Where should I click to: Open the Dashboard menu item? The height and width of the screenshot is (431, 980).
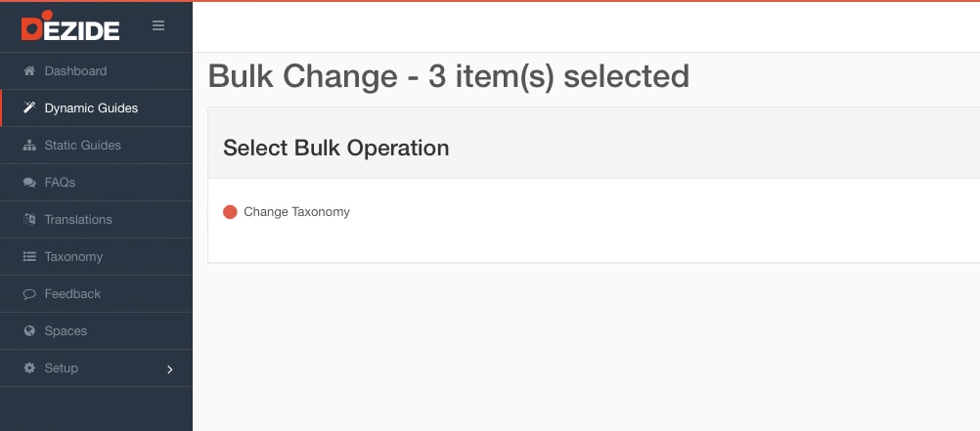click(96, 70)
